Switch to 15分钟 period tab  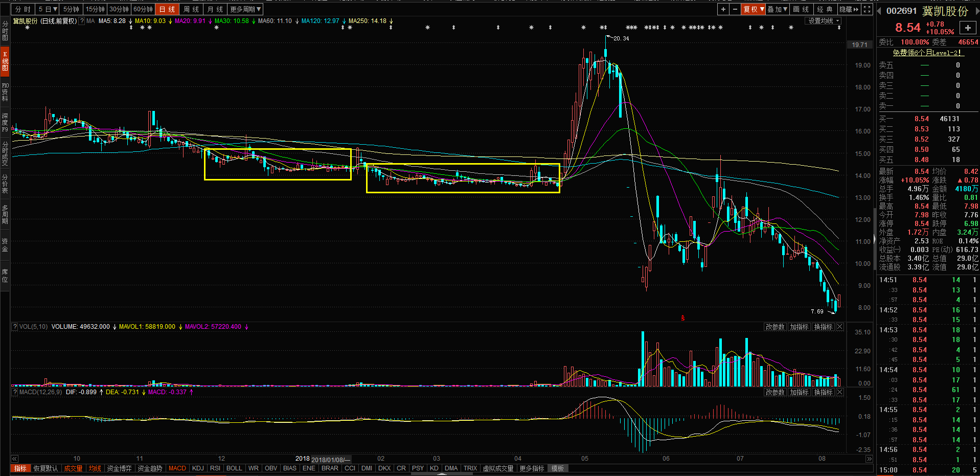pyautogui.click(x=95, y=9)
